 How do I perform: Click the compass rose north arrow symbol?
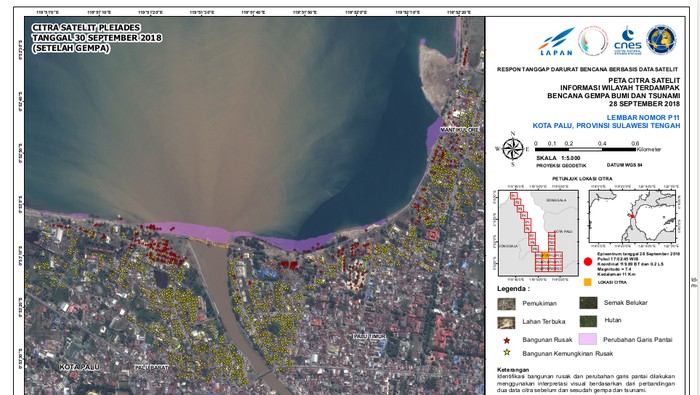coord(513,149)
